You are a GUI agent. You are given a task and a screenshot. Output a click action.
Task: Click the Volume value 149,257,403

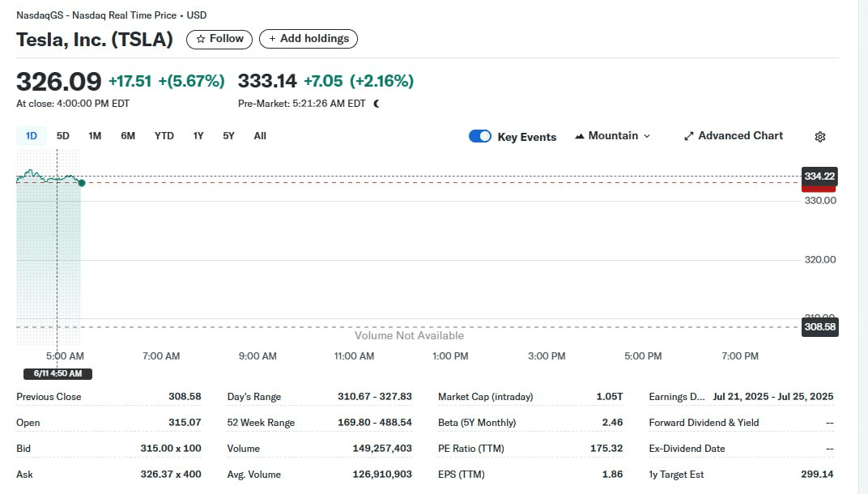[x=382, y=448]
